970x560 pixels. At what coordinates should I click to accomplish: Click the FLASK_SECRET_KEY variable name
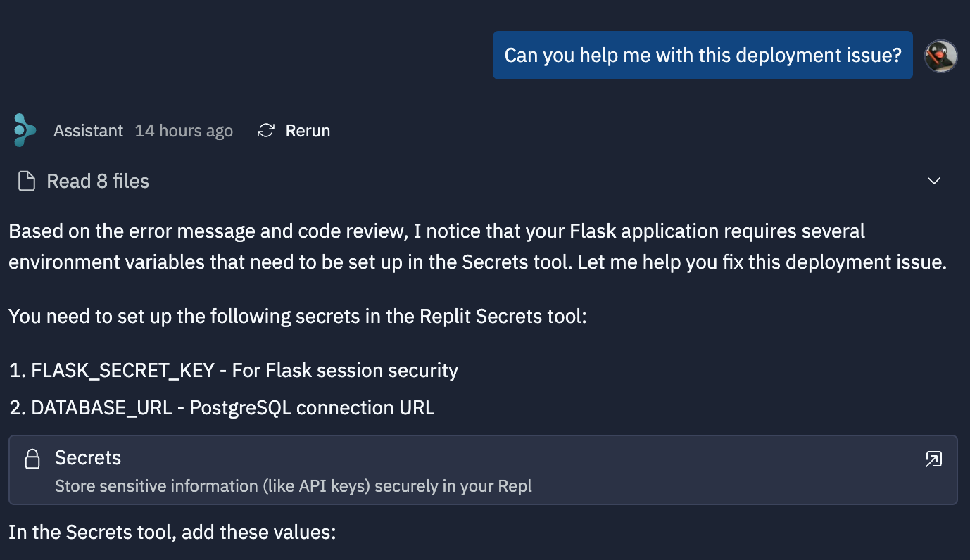122,370
